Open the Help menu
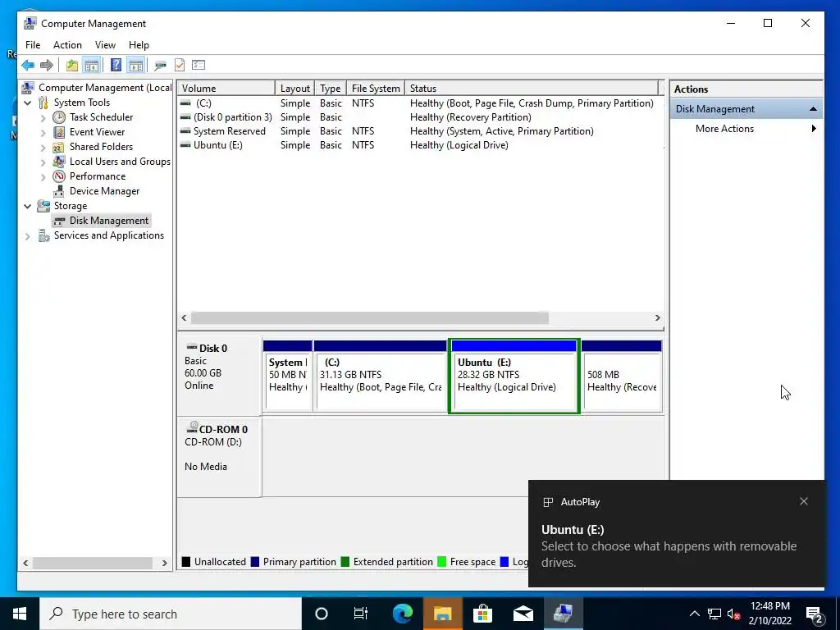 [x=139, y=45]
